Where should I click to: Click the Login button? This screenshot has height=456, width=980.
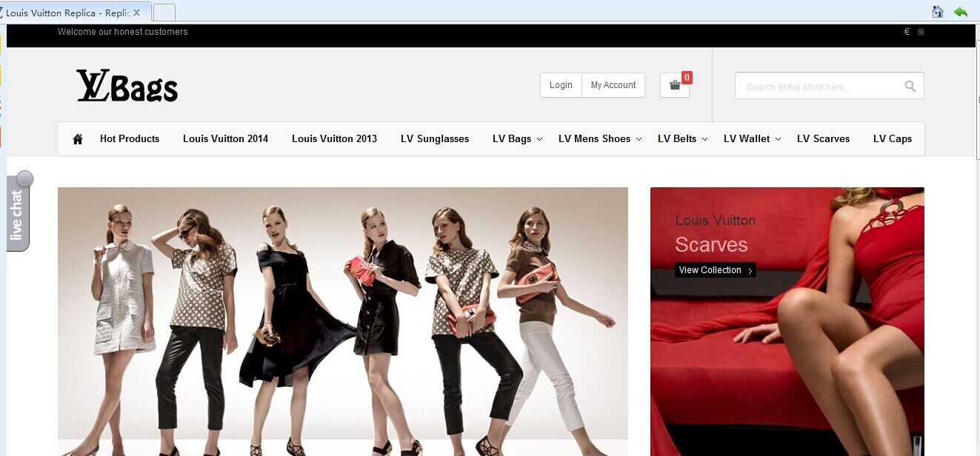pyautogui.click(x=561, y=85)
